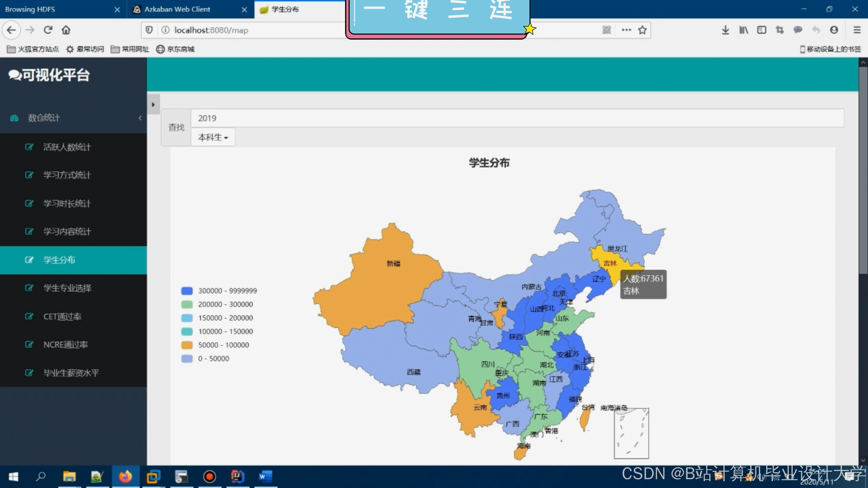Click the Firefox reload page icon
868x488 pixels.
[48, 30]
